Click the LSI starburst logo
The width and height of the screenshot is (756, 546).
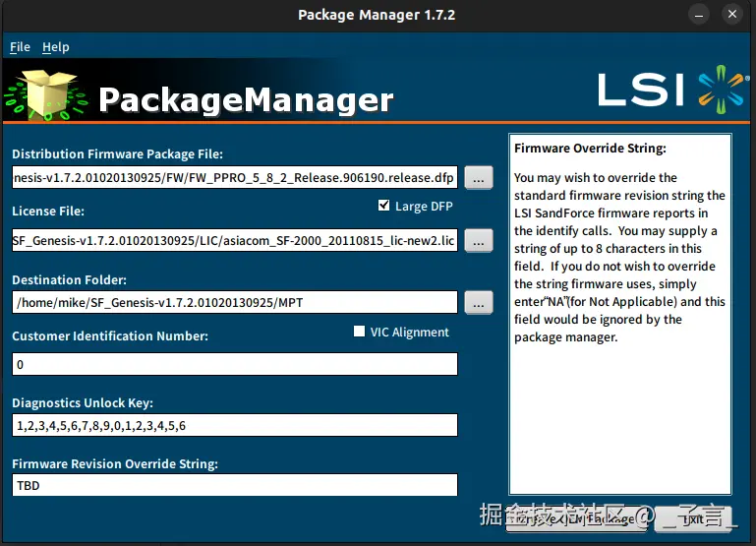coord(722,90)
